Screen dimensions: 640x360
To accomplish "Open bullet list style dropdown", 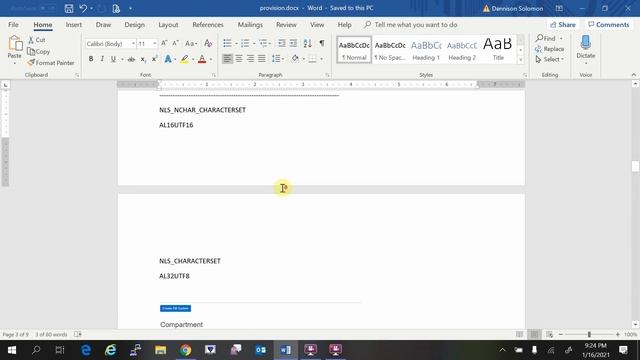I will [x=236, y=43].
